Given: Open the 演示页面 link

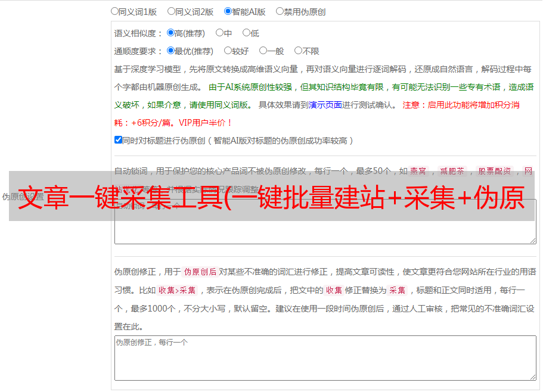Looking at the screenshot, I should click(325, 105).
